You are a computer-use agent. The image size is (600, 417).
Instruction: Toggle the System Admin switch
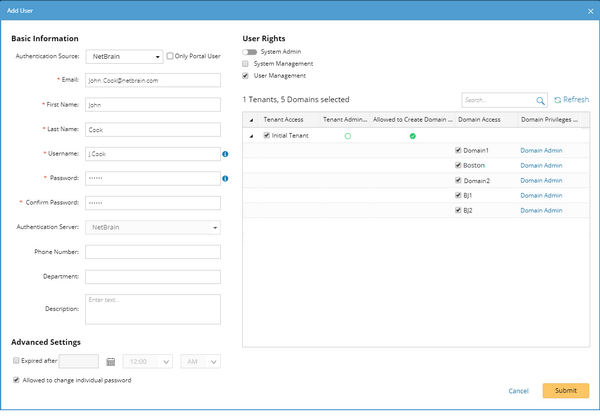tap(250, 51)
